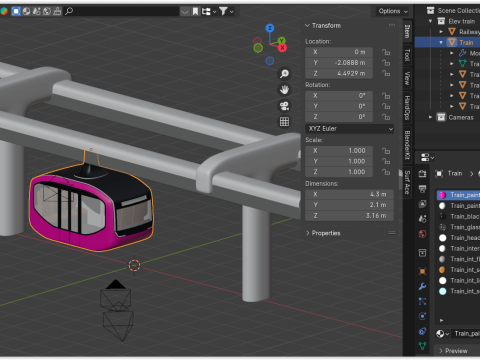Click the Location Z field 4.4929 m
Viewport: 480px width, 360px height.
point(339,73)
